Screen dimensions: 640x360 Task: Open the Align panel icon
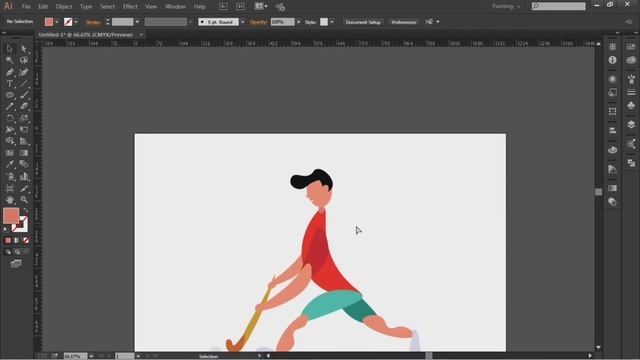[612, 130]
